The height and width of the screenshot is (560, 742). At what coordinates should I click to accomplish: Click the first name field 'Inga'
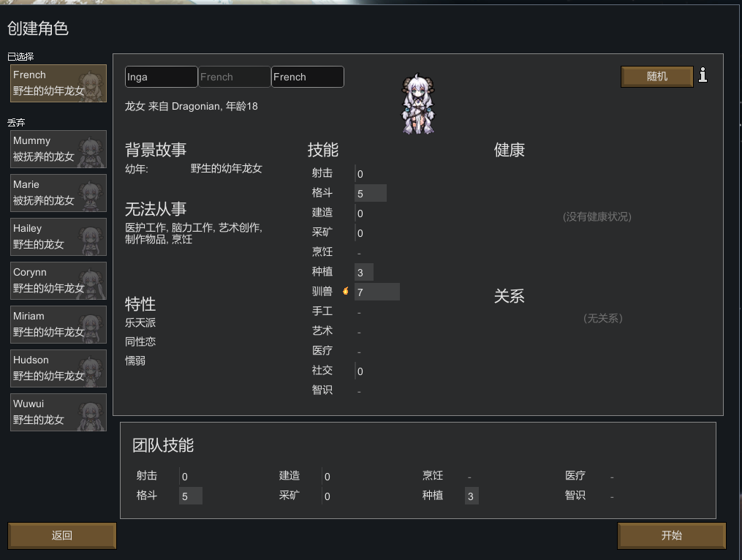(162, 77)
